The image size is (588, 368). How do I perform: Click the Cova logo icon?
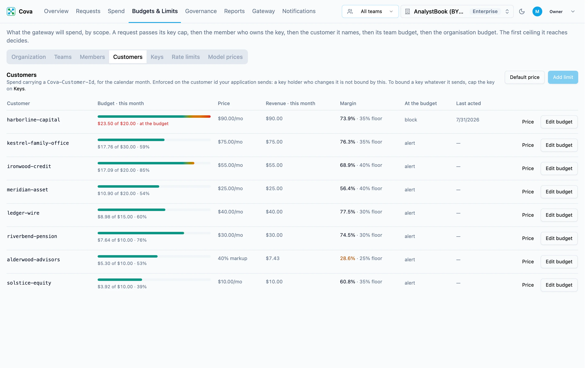pyautogui.click(x=11, y=11)
